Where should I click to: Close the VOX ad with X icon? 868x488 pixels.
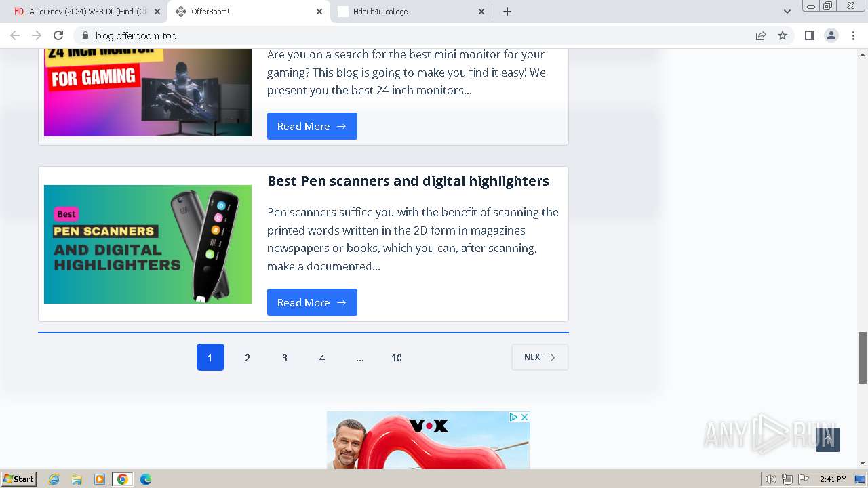click(524, 417)
